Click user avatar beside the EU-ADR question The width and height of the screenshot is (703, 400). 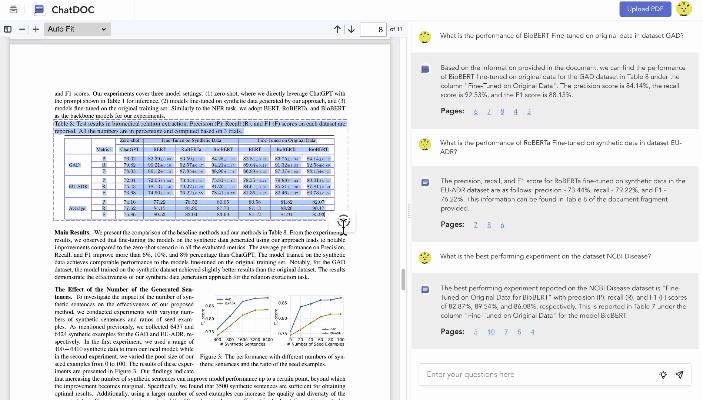[x=425, y=144]
